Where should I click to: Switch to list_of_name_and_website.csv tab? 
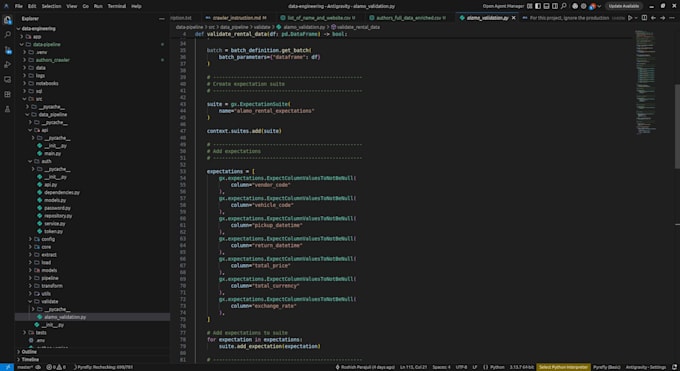318,18
